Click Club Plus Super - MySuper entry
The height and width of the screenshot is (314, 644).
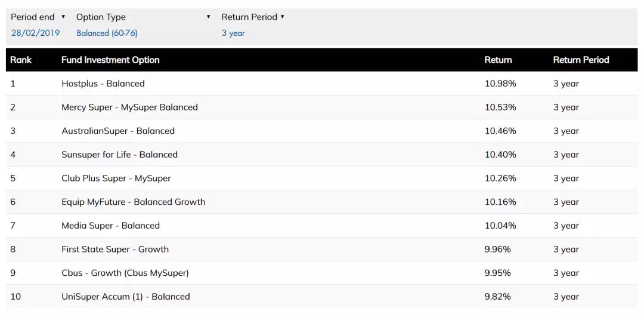[322, 178]
